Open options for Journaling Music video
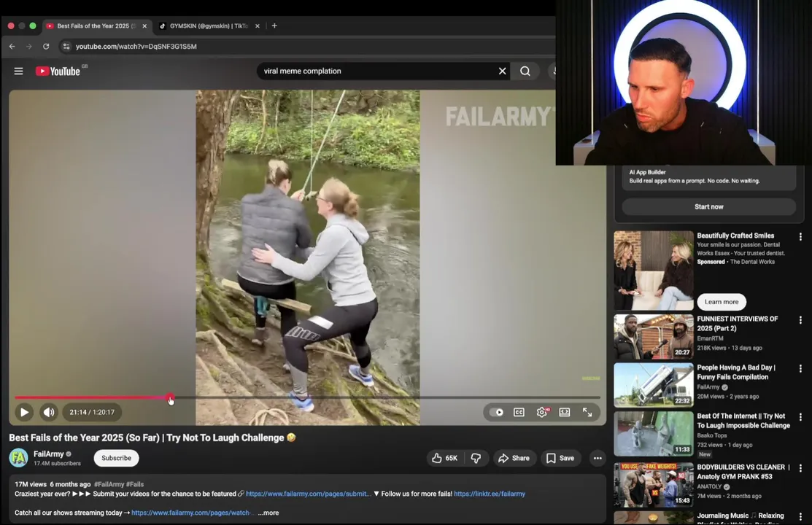 click(800, 517)
